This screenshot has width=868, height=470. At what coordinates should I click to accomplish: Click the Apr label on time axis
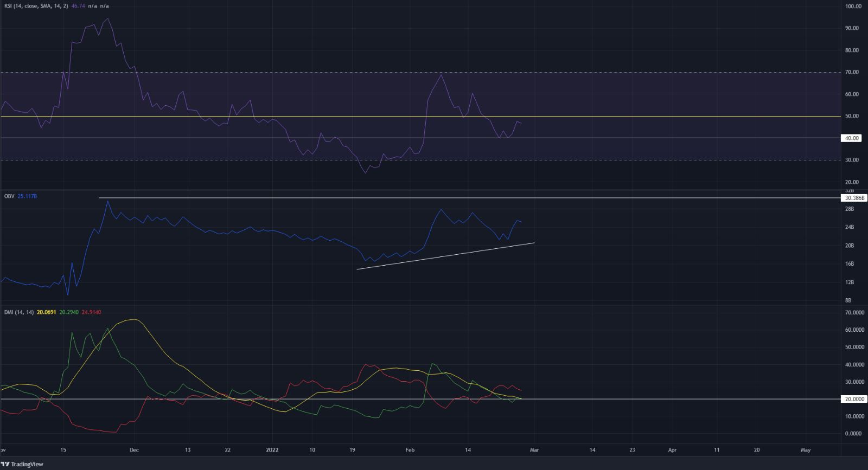coord(672,450)
